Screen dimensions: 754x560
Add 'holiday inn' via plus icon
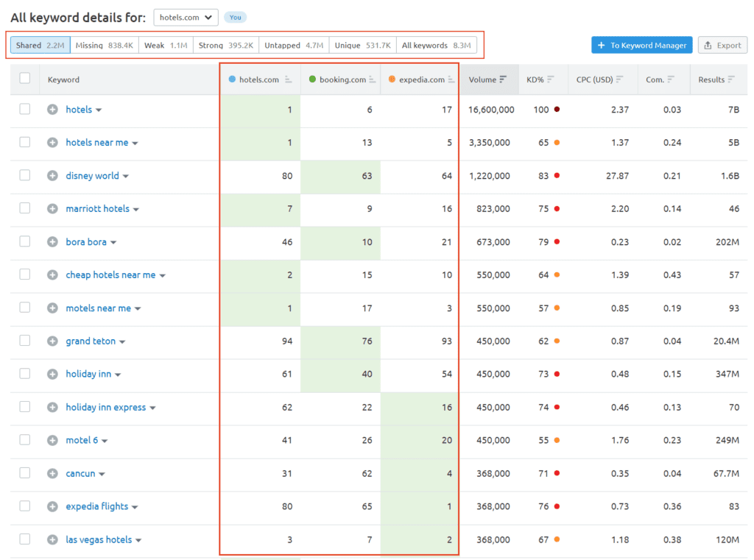pos(52,374)
